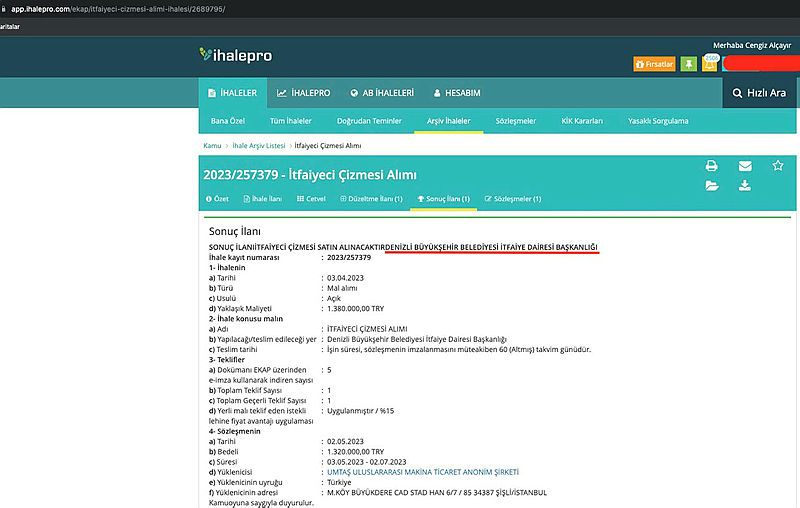The height and width of the screenshot is (508, 800).
Task: Add tender to favorites with star icon
Action: coord(778,166)
